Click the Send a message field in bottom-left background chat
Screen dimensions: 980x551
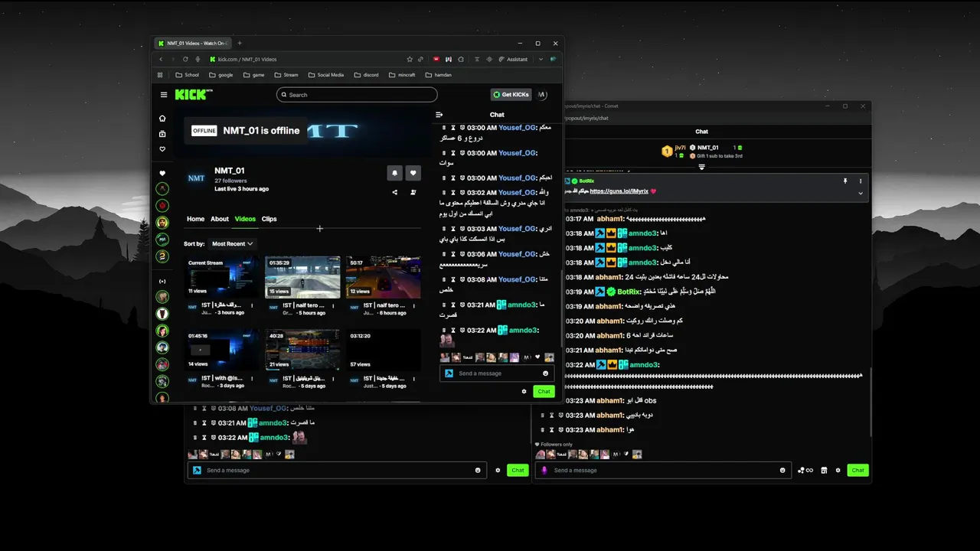click(x=337, y=470)
